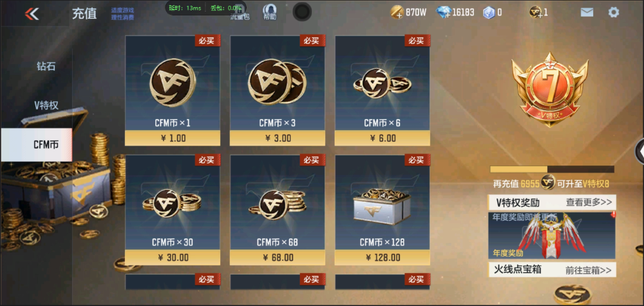
Task: Go to 前往宝箱>> treasure chest link
Action: [x=588, y=270]
